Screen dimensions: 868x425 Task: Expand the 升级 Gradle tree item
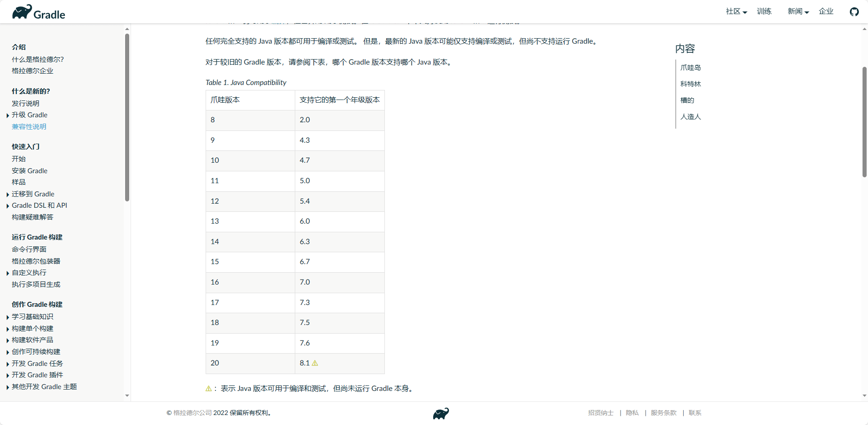pyautogui.click(x=8, y=115)
